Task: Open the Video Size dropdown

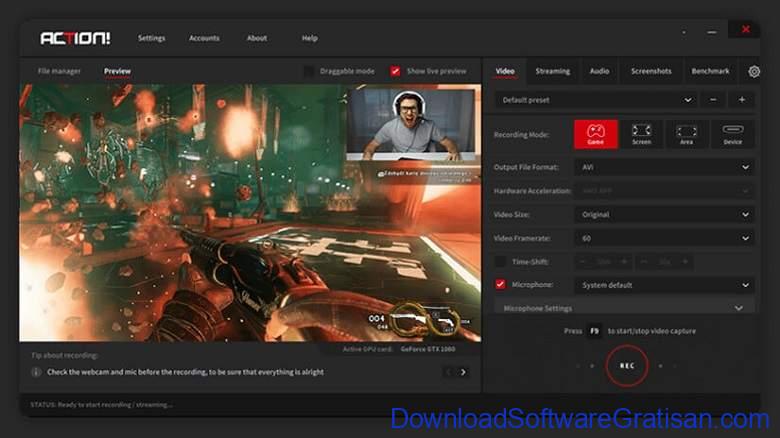Action: (664, 215)
